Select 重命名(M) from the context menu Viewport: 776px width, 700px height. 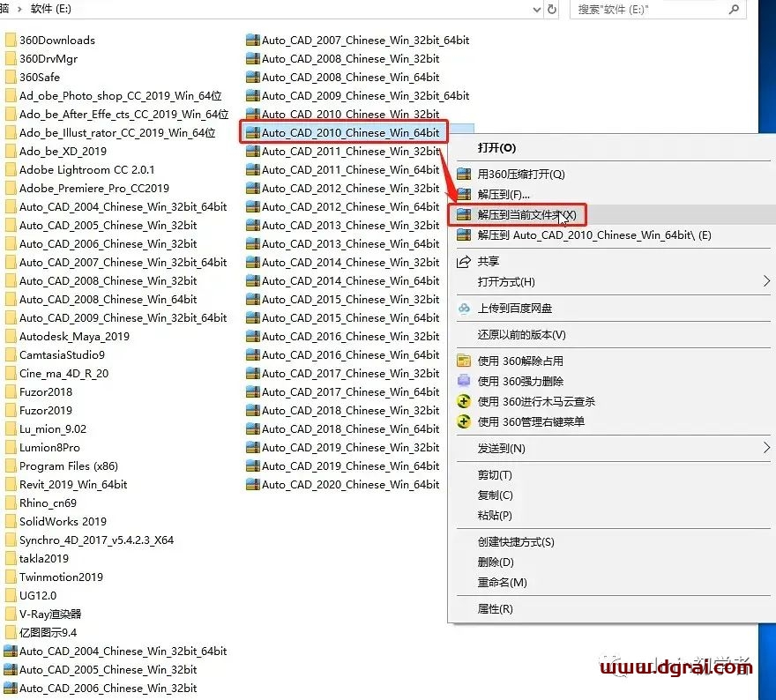(502, 582)
